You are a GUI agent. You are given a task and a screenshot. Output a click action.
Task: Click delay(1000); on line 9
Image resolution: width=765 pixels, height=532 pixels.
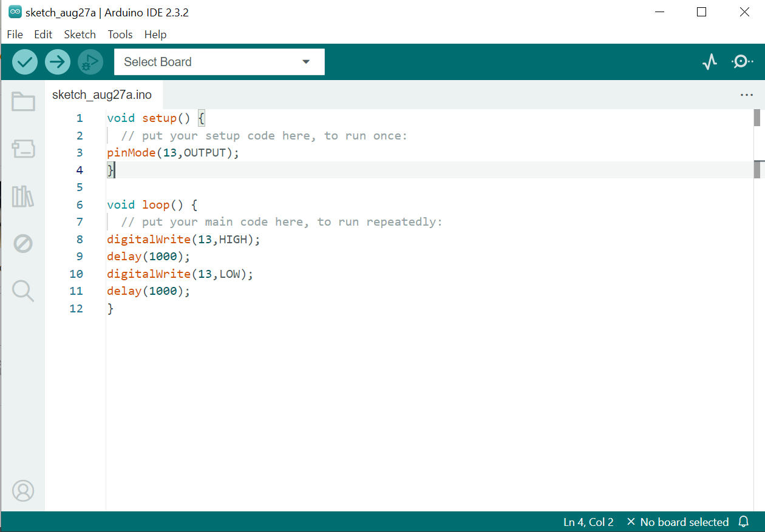pos(149,257)
